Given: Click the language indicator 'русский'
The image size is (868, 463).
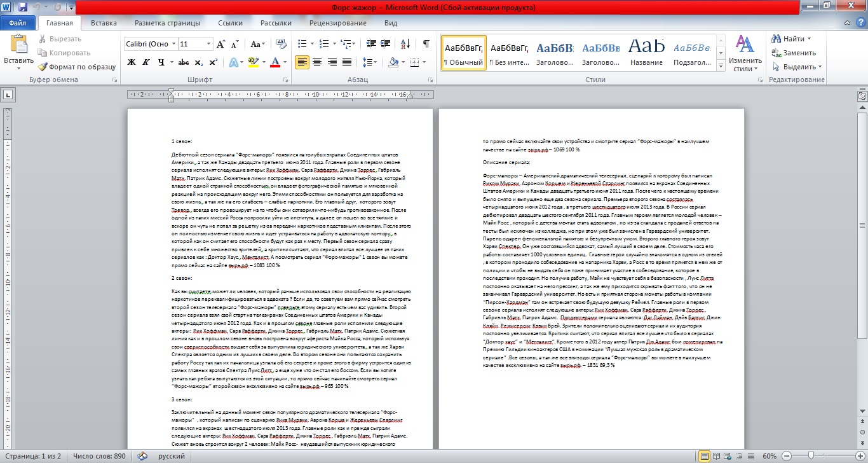Looking at the screenshot, I should pyautogui.click(x=172, y=456).
